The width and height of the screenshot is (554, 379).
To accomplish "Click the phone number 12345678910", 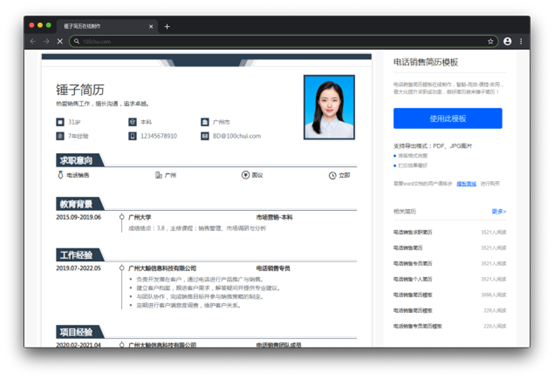I will 159,136.
